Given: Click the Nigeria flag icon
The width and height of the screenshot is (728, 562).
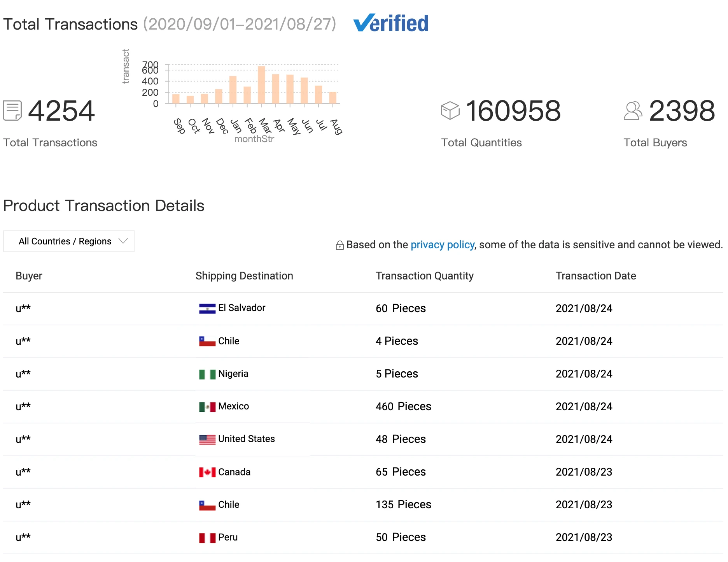Looking at the screenshot, I should click(207, 374).
